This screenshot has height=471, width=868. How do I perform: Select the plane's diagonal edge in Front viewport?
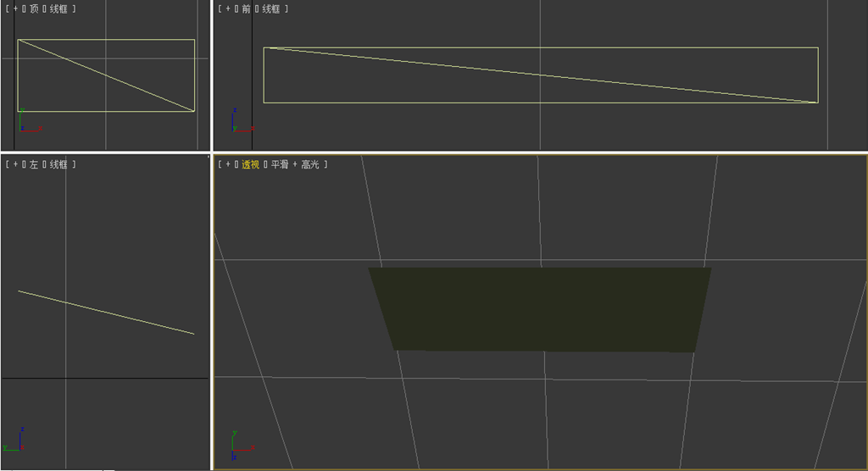tap(541, 75)
